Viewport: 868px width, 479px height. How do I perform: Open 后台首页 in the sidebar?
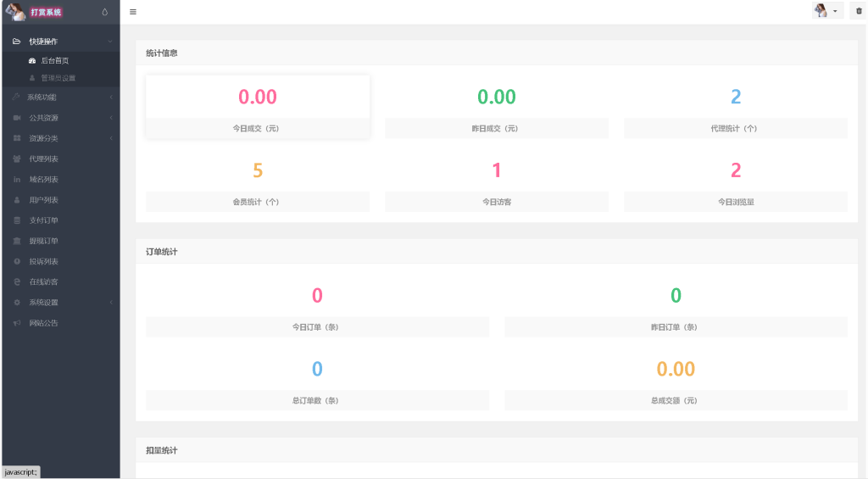click(x=55, y=61)
